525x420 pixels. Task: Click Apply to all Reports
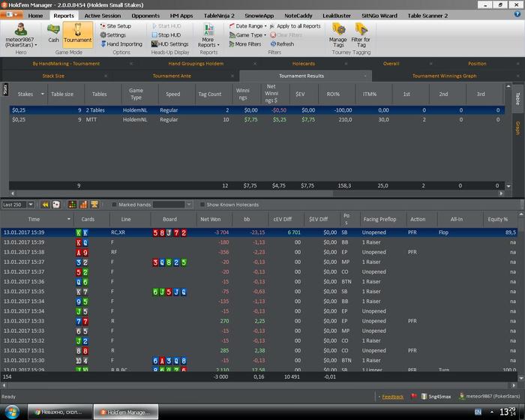(295, 25)
